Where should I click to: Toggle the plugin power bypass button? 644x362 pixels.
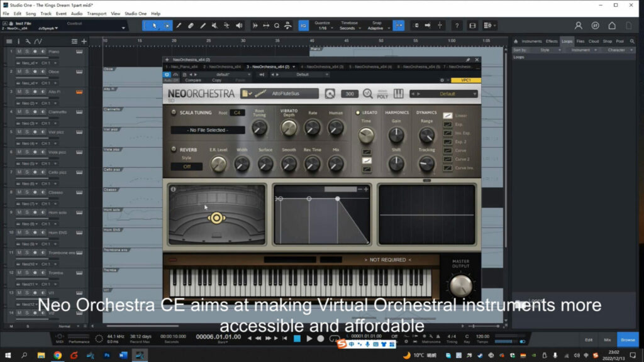point(167,75)
